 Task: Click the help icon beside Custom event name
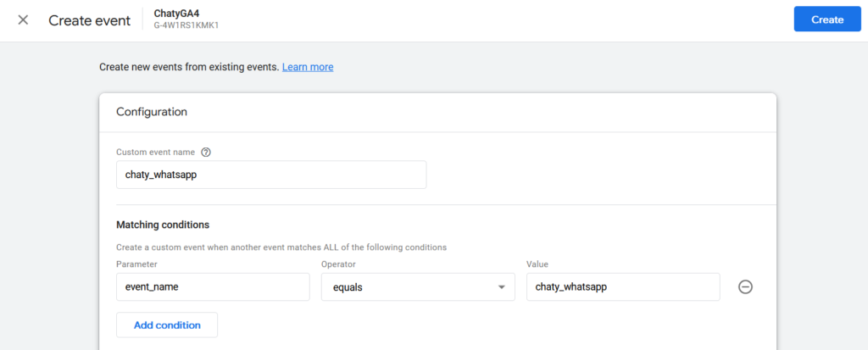[x=206, y=152]
